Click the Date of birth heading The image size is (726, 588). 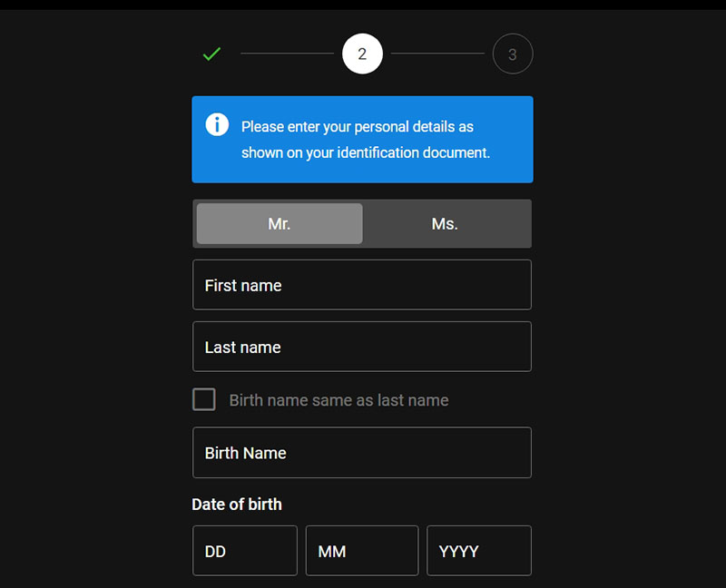click(237, 505)
